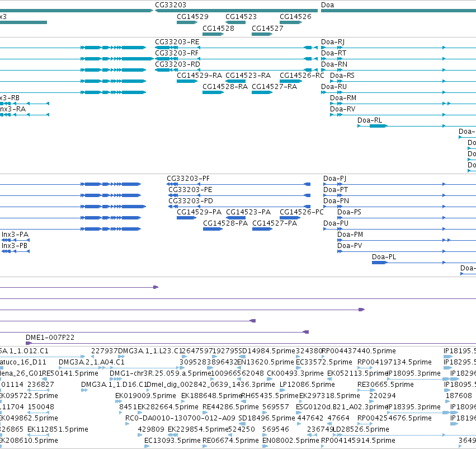Select the Inx3-PA protein
476x449 pixels.
coord(16,240)
